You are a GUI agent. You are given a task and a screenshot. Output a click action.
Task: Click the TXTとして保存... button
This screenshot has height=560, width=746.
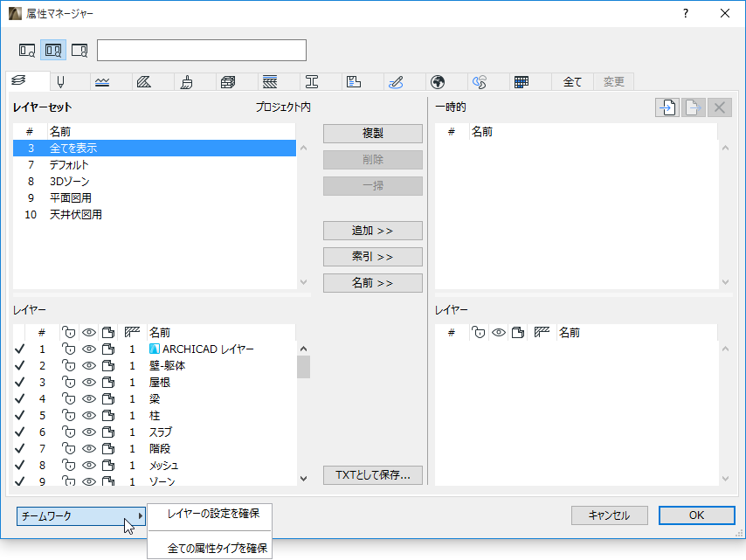[x=373, y=475]
